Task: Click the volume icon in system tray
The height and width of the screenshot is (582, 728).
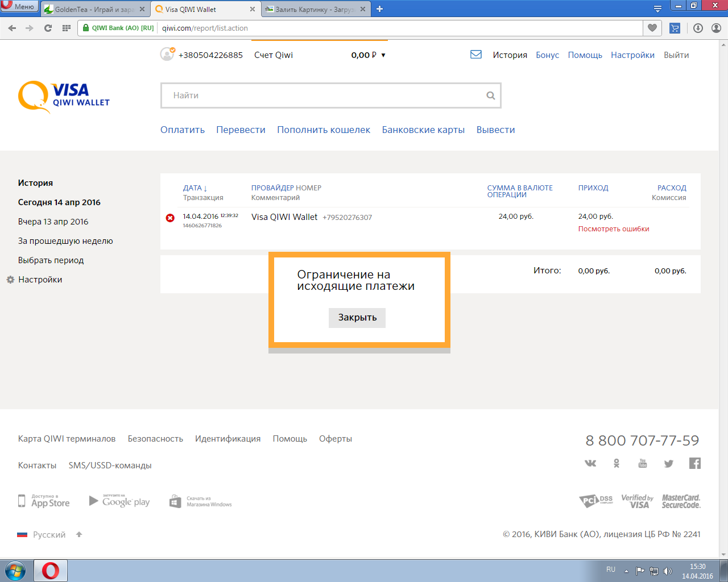Action: pyautogui.click(x=667, y=571)
